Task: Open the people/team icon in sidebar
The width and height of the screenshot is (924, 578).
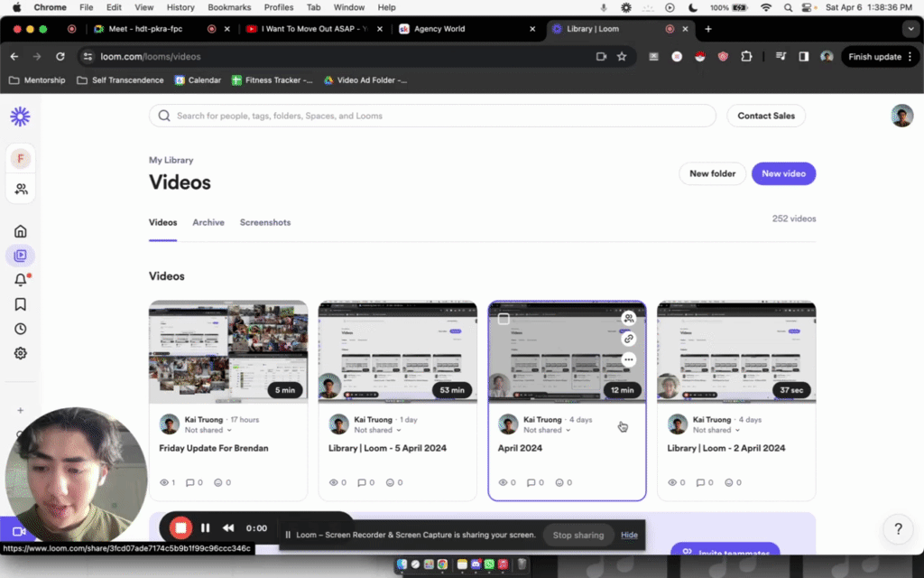Action: [21, 189]
